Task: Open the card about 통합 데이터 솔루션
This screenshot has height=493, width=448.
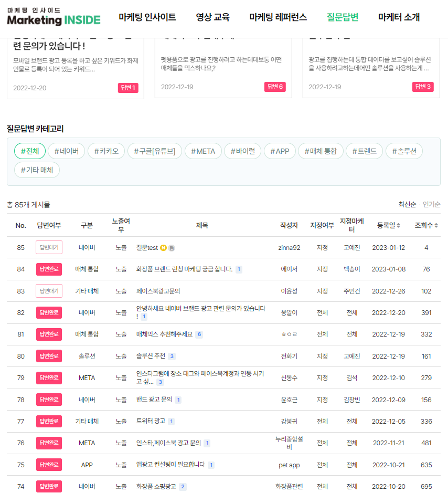Action: [371, 68]
